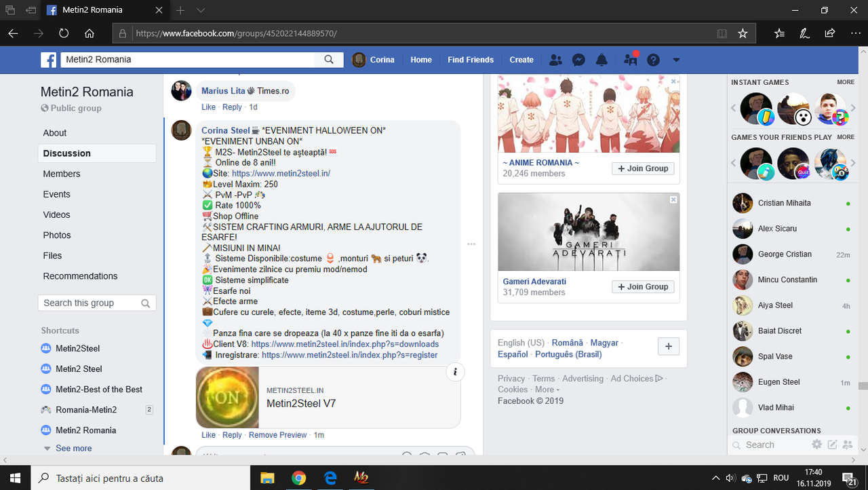Click Facebook search box with Metin2 Romania
Viewport: 868px width, 490px height.
tap(188, 60)
